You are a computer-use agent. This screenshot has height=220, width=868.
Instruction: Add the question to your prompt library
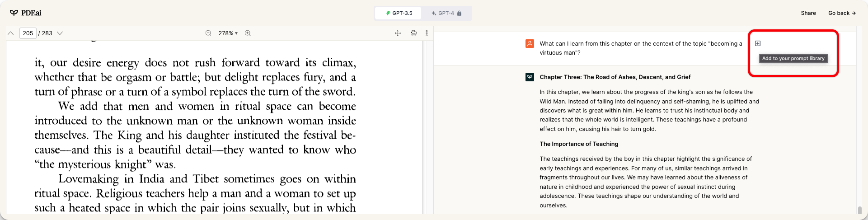click(x=758, y=43)
